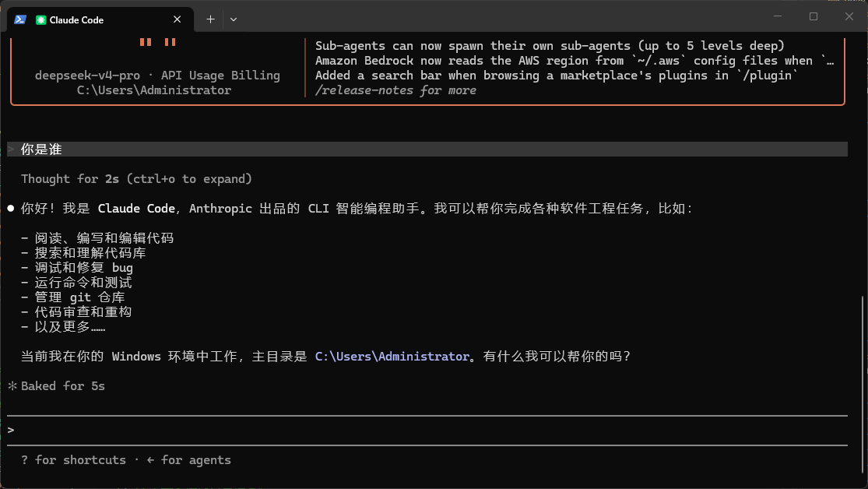This screenshot has width=868, height=489.
Task: Close the terminal window
Action: click(x=849, y=16)
